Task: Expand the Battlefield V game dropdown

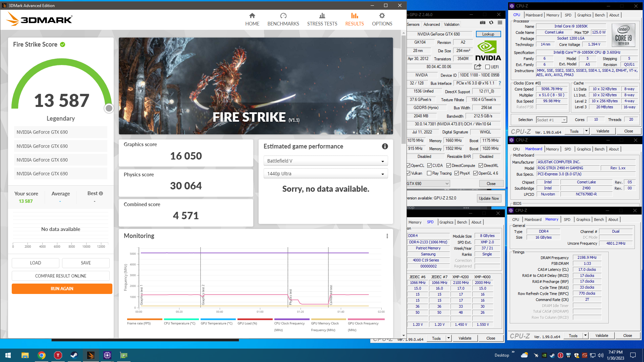Action: (x=326, y=161)
